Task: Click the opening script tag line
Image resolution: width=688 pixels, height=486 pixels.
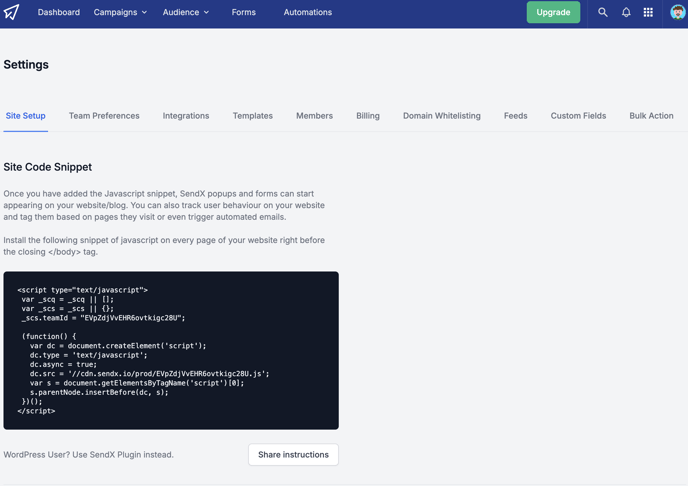Action: [x=82, y=290]
